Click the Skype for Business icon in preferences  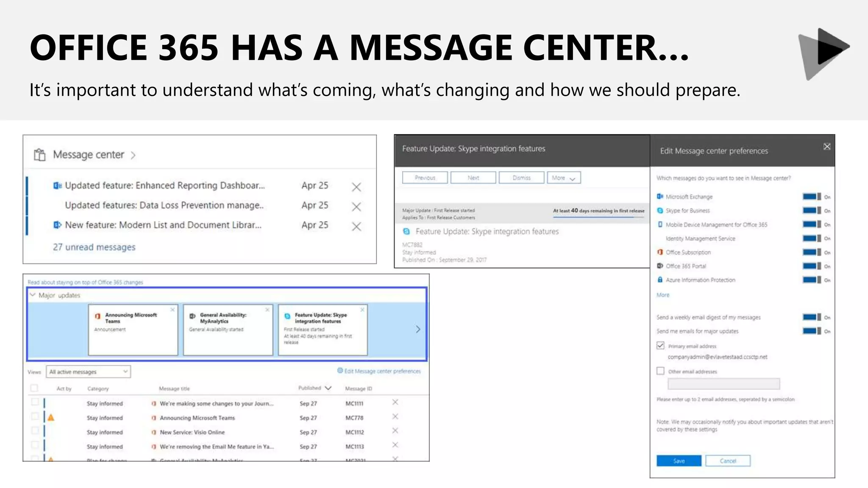(x=660, y=211)
